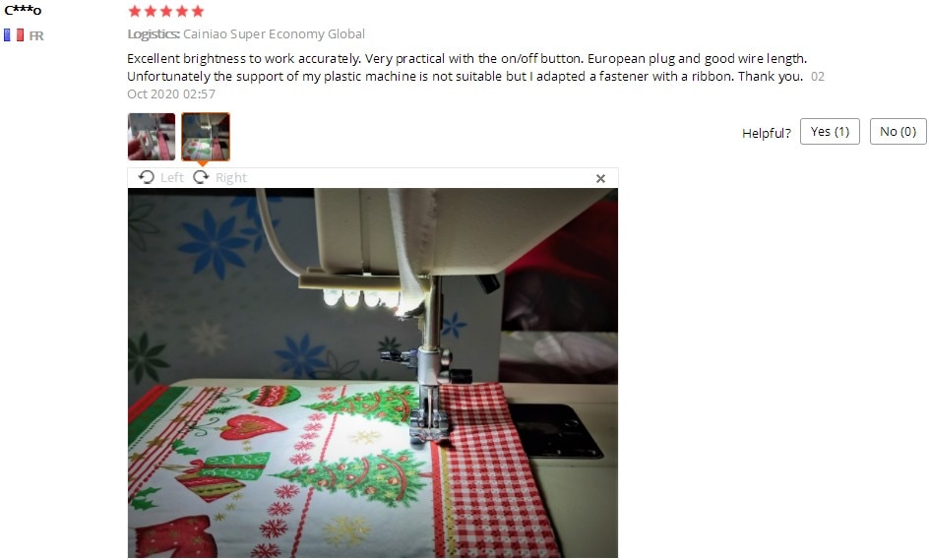Screen dimensions: 929x560
Task: Click the middle third rating star
Action: (x=166, y=11)
